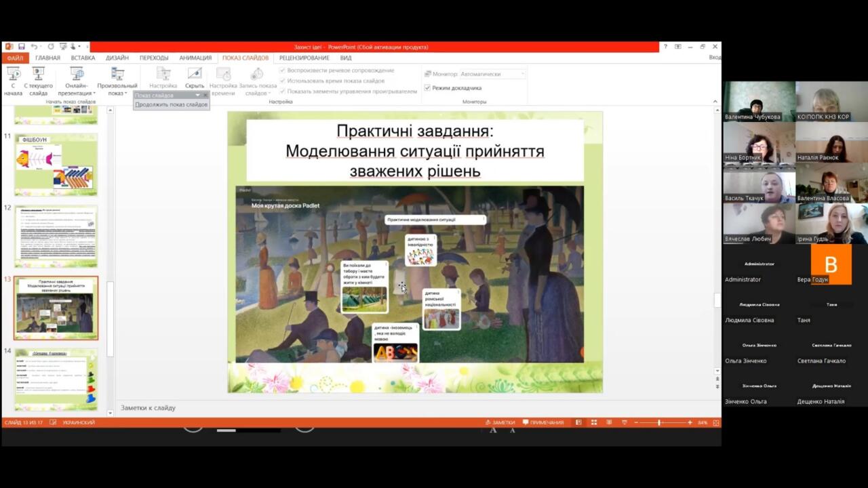Select slide 14 thumbnail

56,379
